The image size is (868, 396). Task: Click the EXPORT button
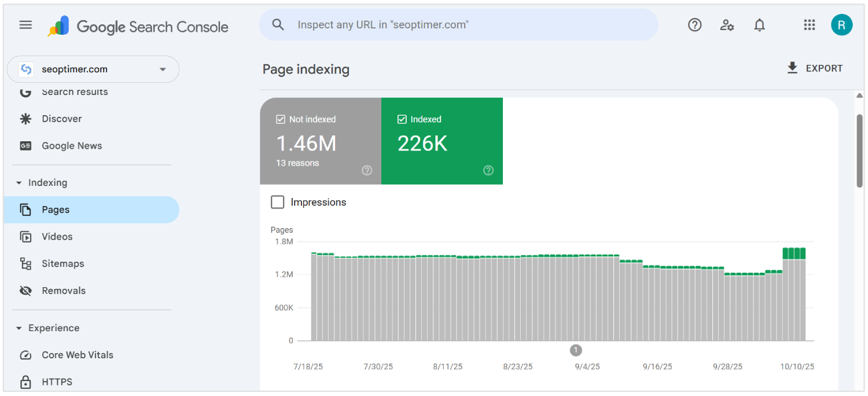click(x=815, y=68)
